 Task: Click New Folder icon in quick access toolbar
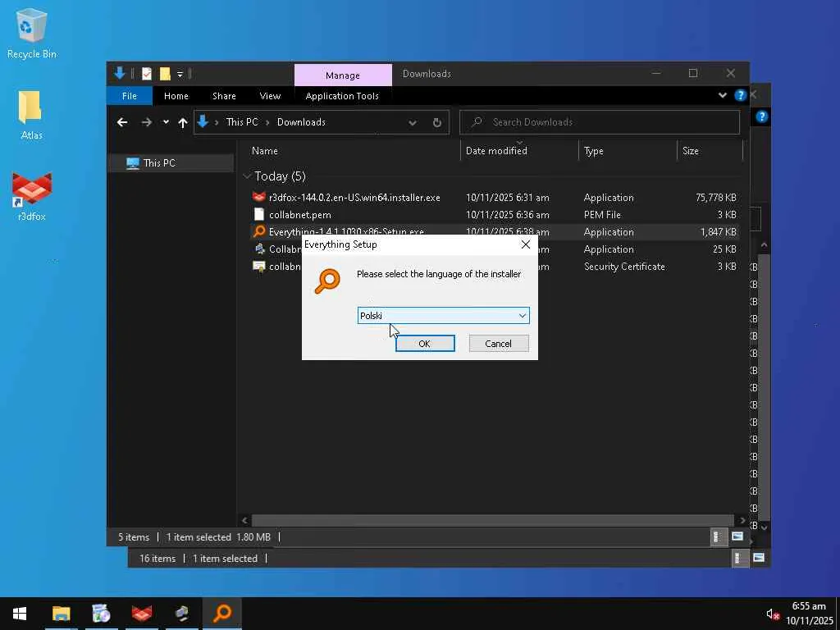[165, 73]
